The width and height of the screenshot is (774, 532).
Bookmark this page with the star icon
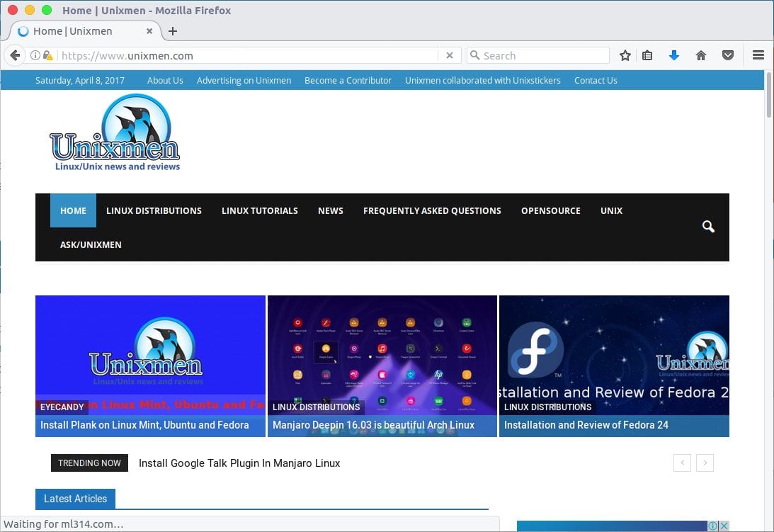click(x=625, y=55)
